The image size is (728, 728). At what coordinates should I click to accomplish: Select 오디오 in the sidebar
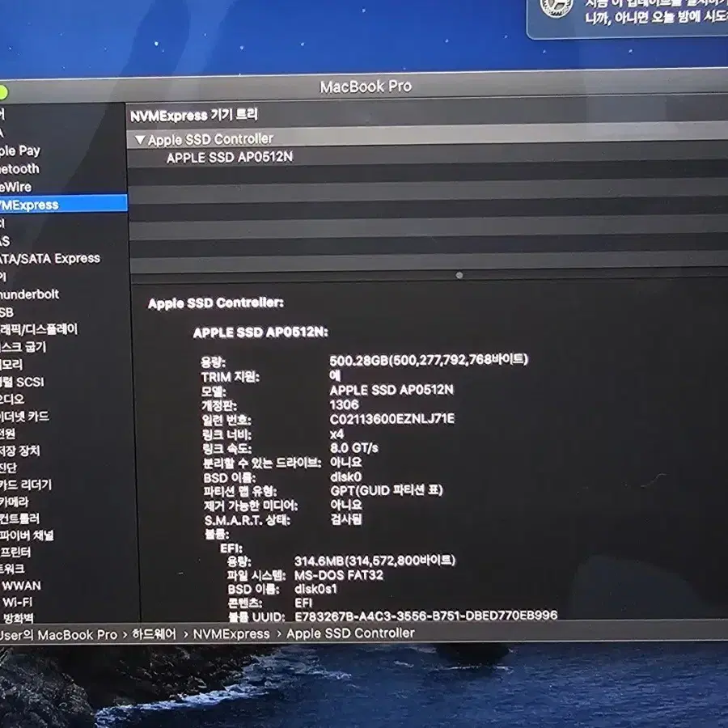[x=12, y=400]
